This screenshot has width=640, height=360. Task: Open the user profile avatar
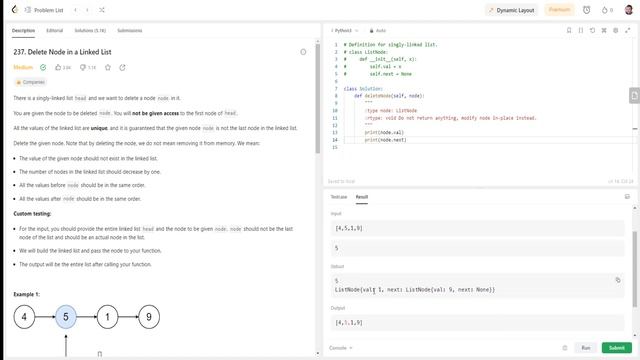pos(629,10)
